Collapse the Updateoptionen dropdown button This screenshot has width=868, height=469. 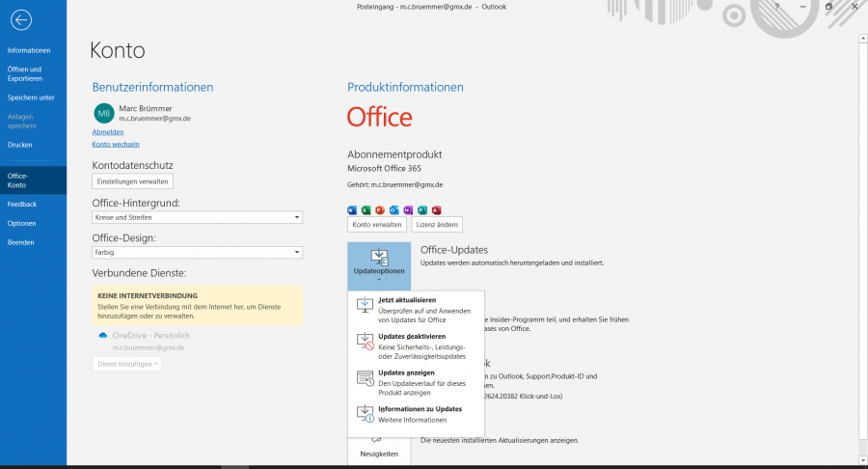pos(379,265)
